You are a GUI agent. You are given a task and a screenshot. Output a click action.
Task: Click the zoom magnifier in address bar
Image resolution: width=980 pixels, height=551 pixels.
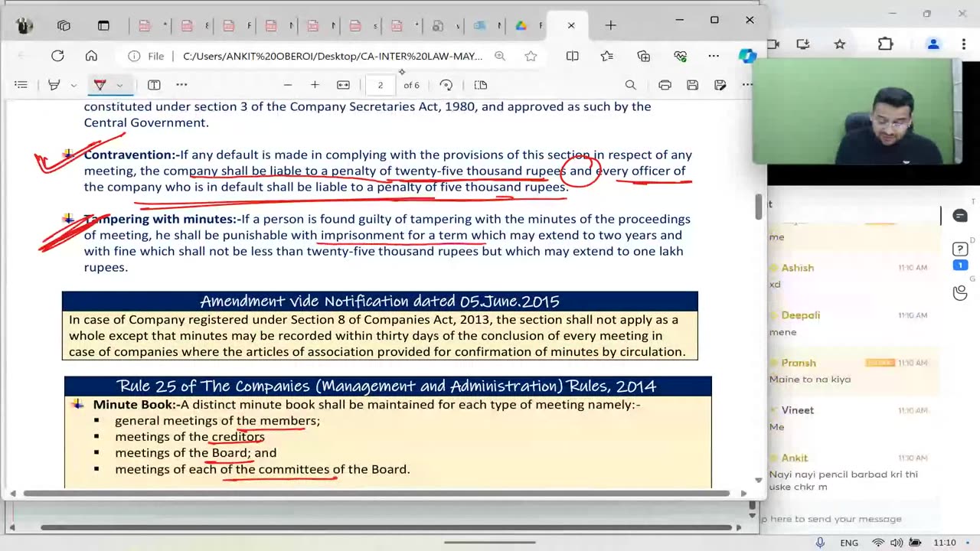(x=500, y=56)
